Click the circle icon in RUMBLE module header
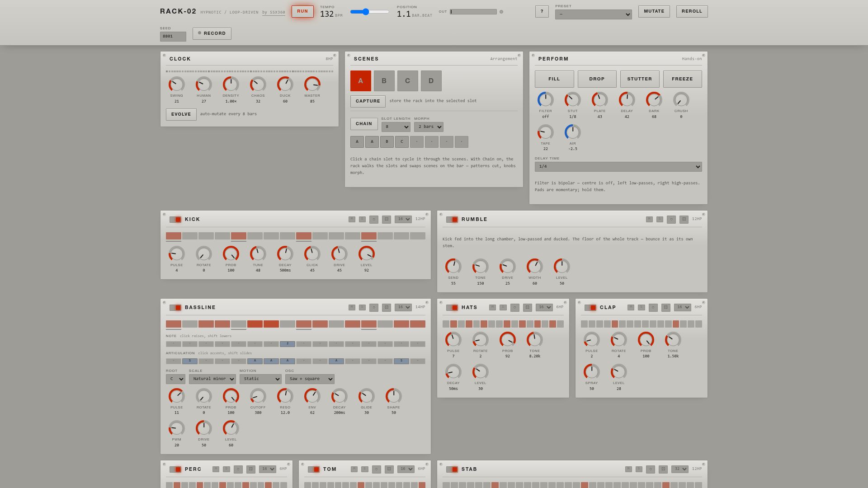Viewport: 868px width, 488px height. [x=671, y=220]
